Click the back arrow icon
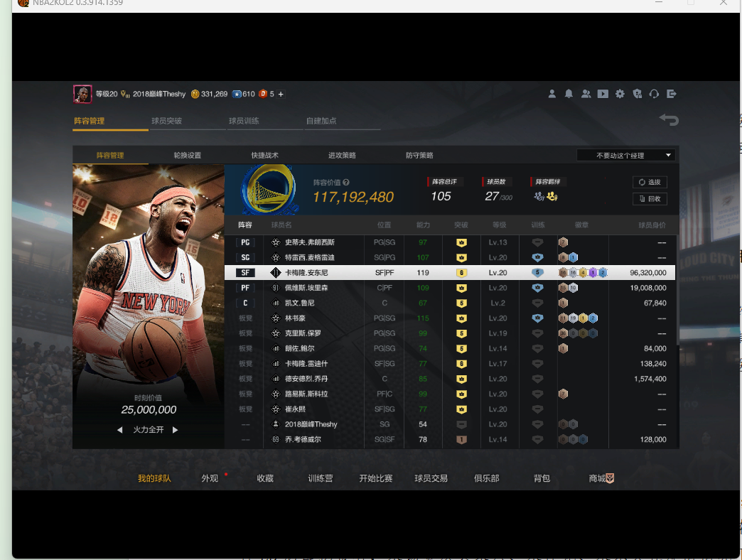Viewport: 742px width, 560px height. (x=669, y=119)
